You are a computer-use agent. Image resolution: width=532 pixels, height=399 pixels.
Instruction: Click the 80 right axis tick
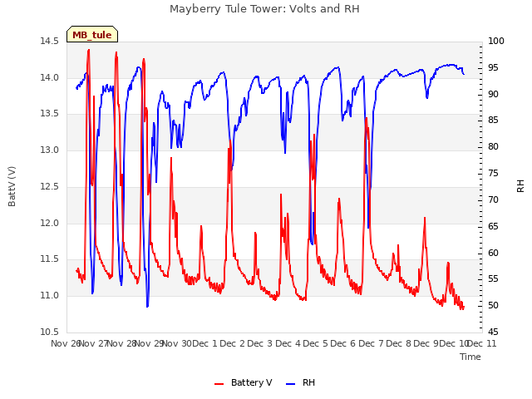coord(493,146)
